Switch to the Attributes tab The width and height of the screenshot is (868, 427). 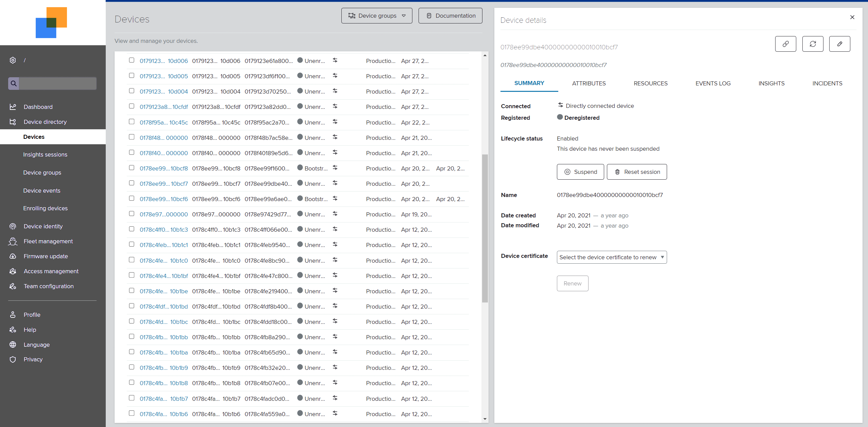coord(589,83)
